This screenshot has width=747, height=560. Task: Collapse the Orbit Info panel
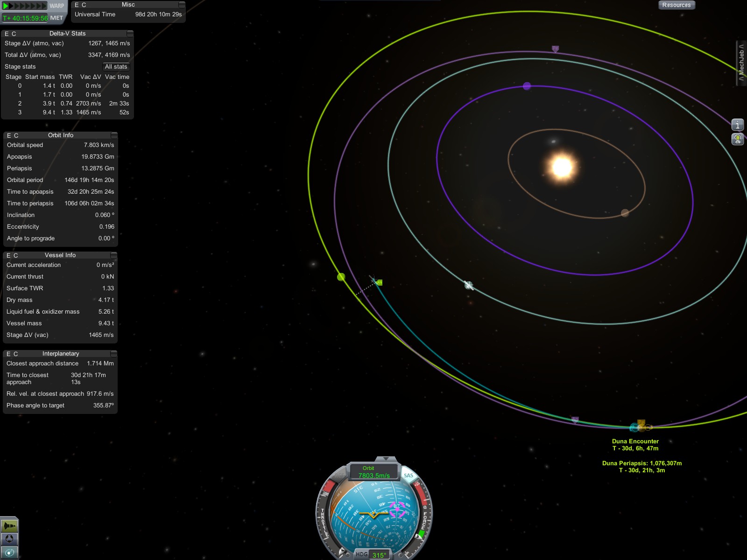114,135
